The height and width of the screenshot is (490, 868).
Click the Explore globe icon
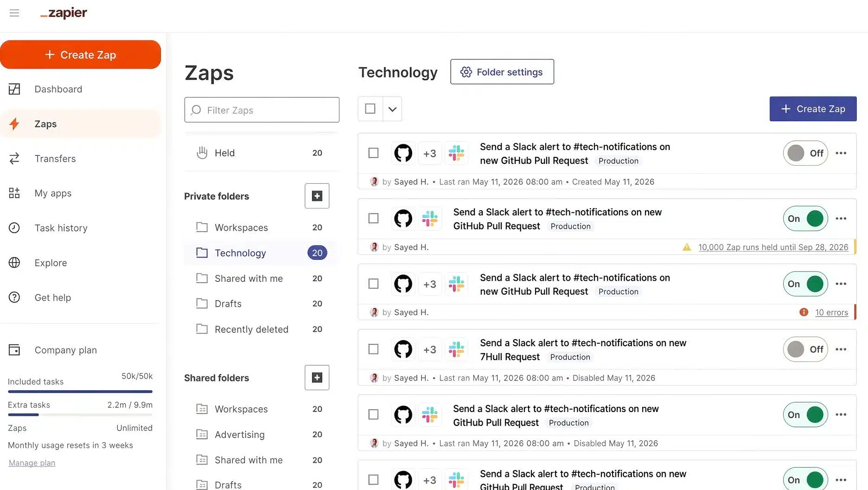14,263
